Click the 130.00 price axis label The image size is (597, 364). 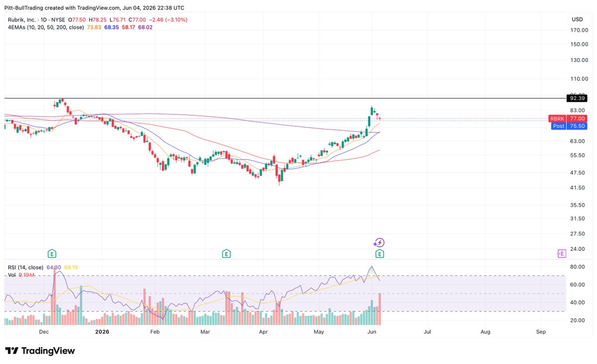[x=580, y=60]
